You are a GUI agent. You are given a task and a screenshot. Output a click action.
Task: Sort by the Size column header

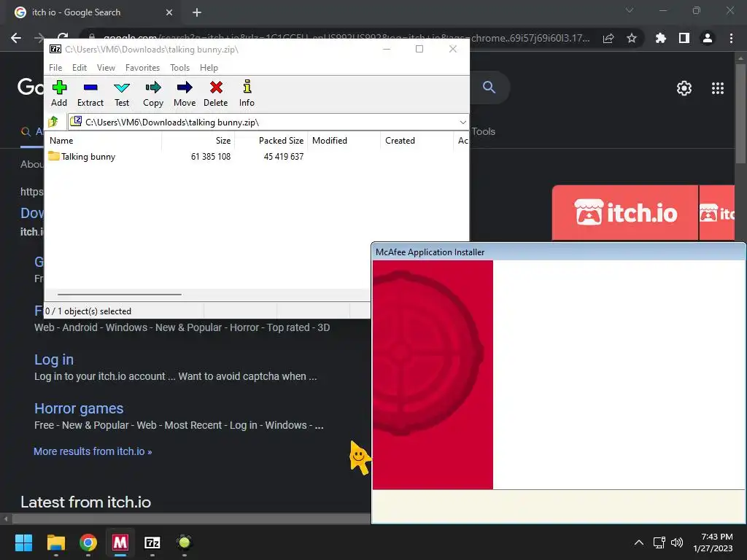198,141
